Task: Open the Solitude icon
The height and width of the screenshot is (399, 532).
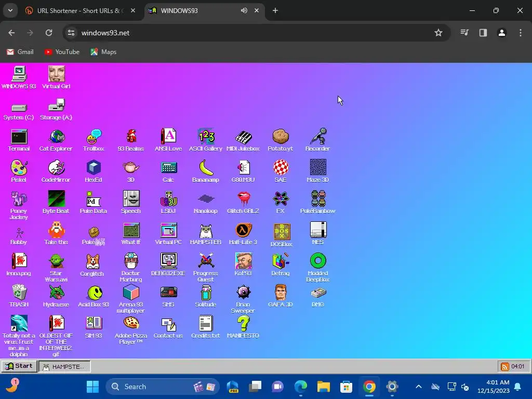Action: tap(206, 296)
